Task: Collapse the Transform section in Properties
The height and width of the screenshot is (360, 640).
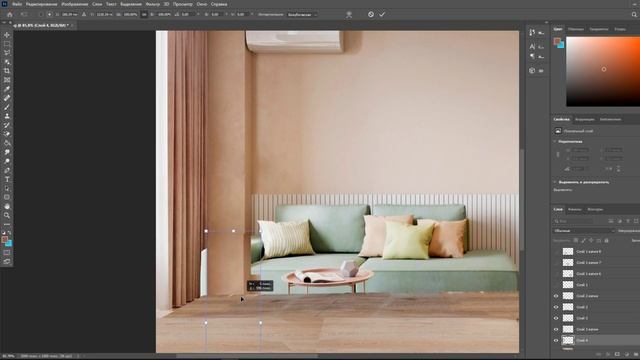Action: coord(555,142)
